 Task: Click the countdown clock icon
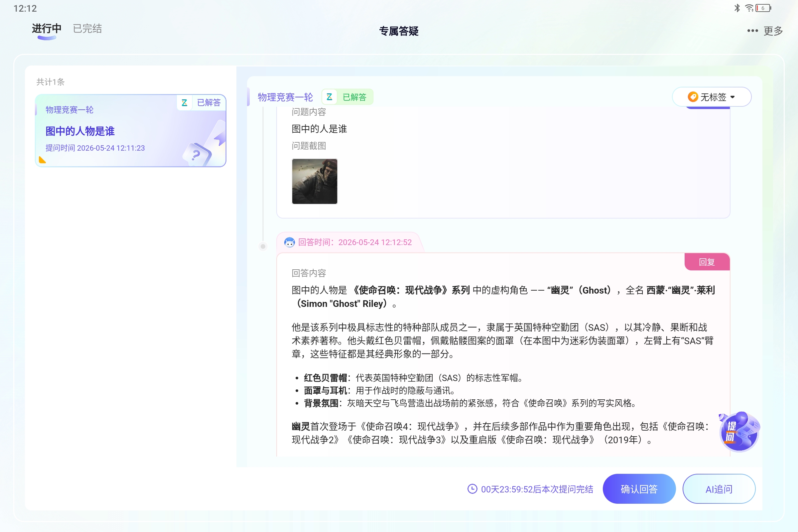(x=472, y=489)
